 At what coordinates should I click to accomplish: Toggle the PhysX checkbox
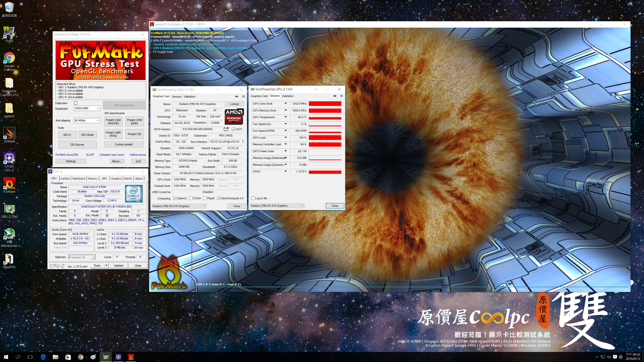point(205,198)
